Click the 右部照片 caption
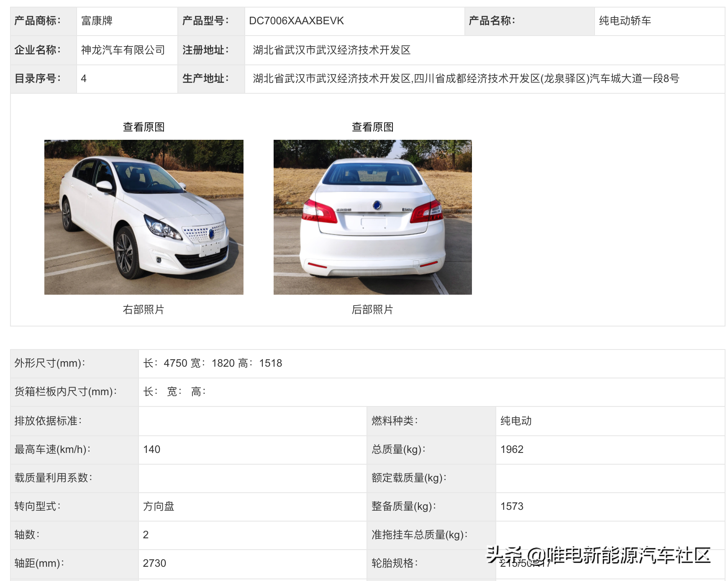This screenshot has height=581, width=728. (x=144, y=309)
